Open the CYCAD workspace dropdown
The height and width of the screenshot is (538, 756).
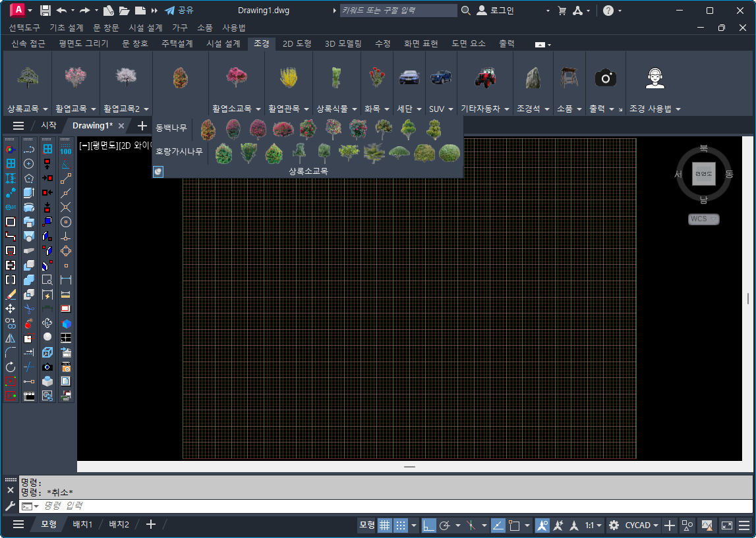[643, 525]
